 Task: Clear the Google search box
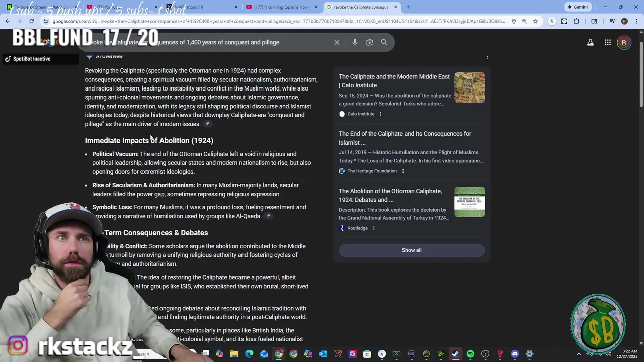[x=337, y=42]
